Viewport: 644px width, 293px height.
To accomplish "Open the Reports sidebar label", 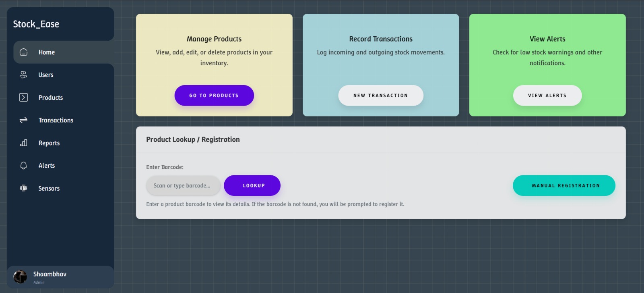I will (x=49, y=143).
